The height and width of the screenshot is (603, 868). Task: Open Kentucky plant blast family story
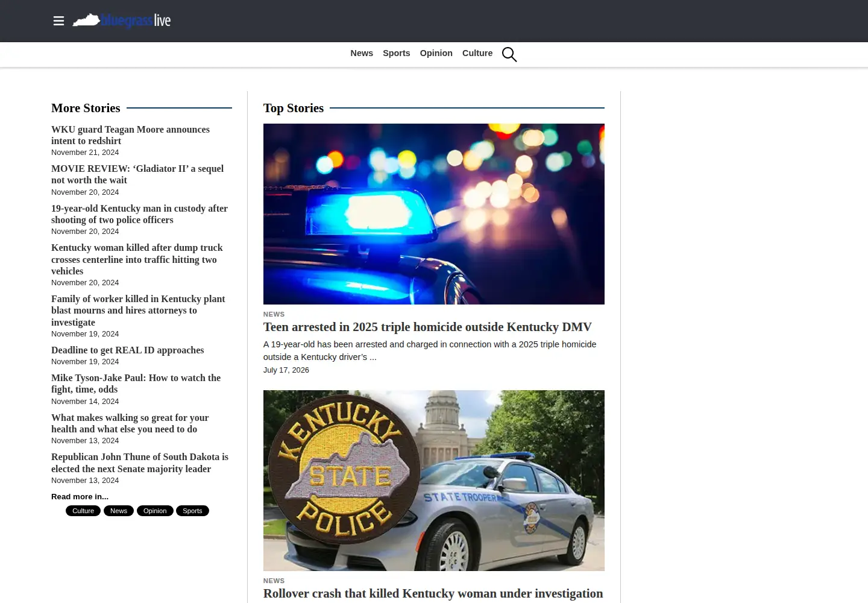pos(138,311)
